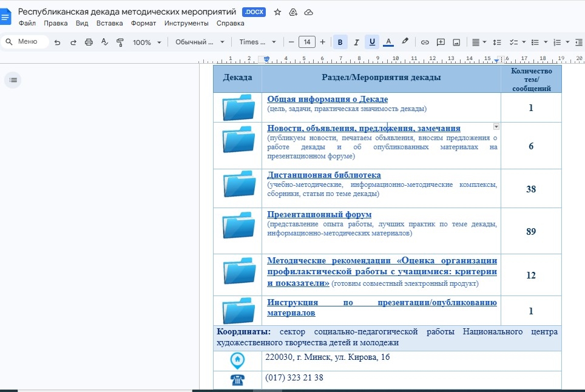The image size is (585, 392).
Task: Click the Undo arrow icon
Action: point(58,42)
